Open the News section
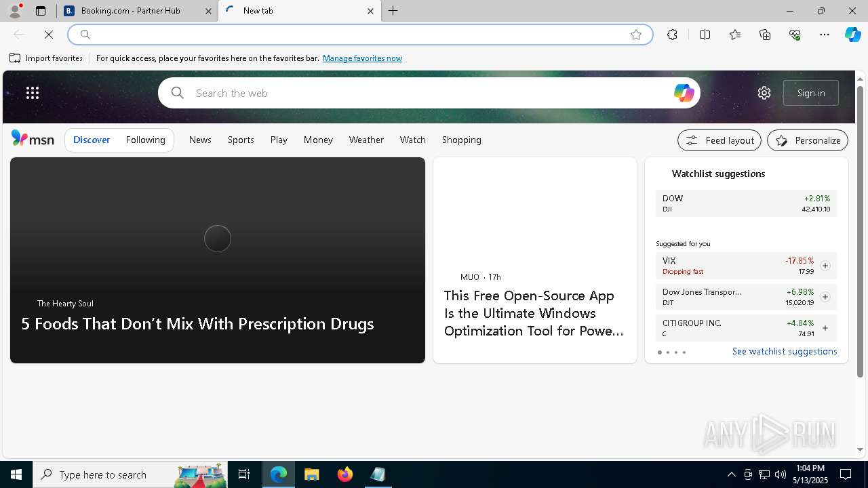The image size is (868, 488). pyautogui.click(x=200, y=140)
